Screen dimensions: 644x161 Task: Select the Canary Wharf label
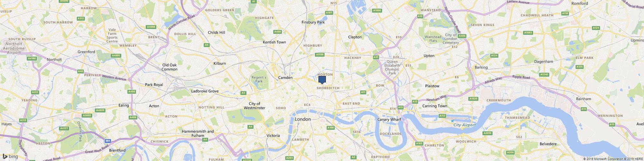(x=389, y=119)
